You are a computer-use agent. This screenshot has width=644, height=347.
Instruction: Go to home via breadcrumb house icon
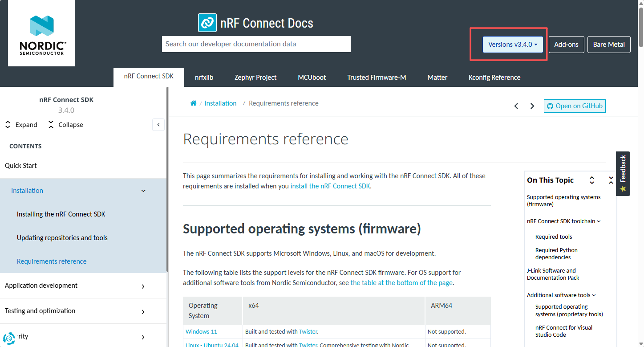pyautogui.click(x=193, y=103)
